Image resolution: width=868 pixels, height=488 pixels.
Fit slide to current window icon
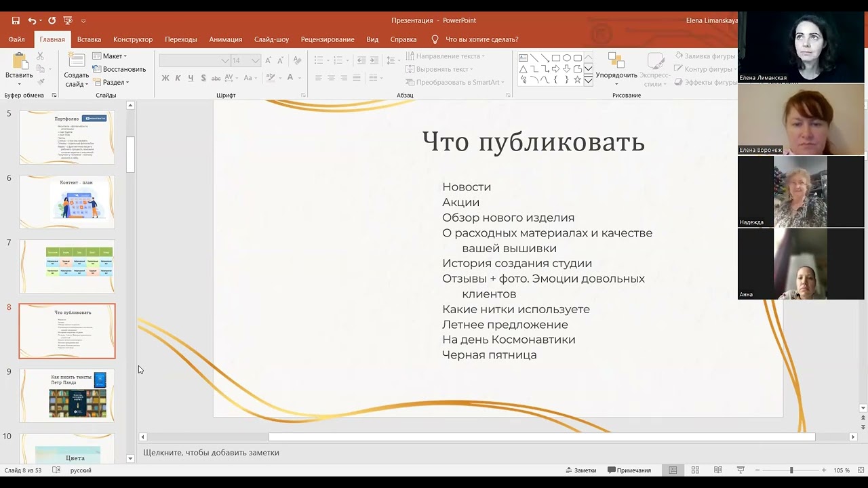click(x=862, y=470)
